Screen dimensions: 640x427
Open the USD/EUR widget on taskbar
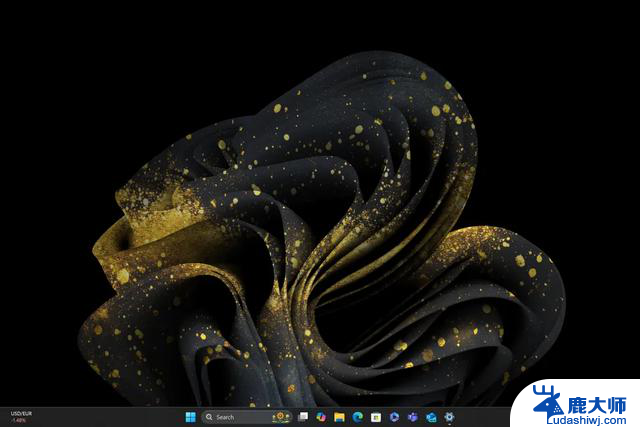tap(21, 417)
